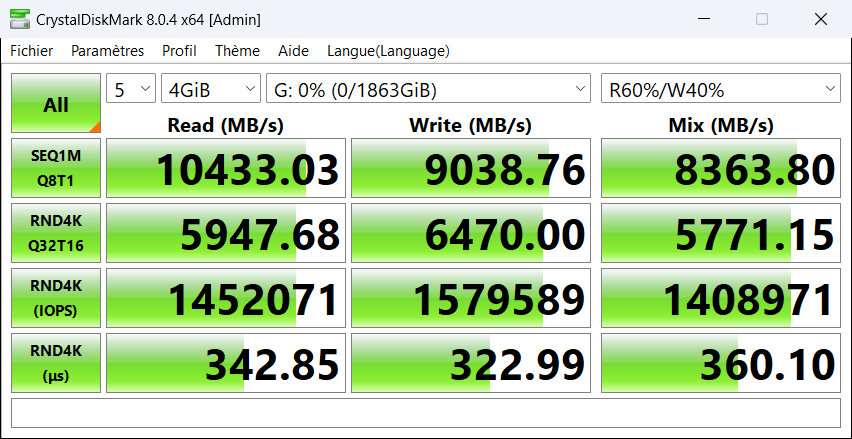Viewport: 852px width, 439px height.
Task: Start all benchmarks with the All button
Action: 56,103
